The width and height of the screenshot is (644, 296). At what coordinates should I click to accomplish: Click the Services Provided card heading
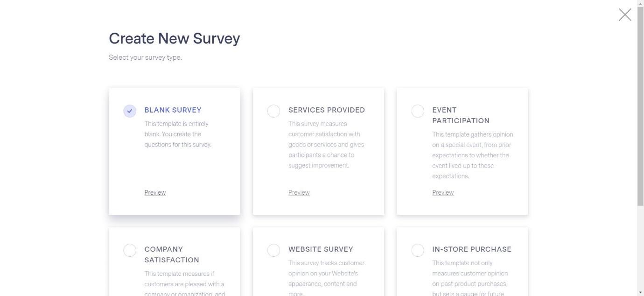(x=327, y=110)
